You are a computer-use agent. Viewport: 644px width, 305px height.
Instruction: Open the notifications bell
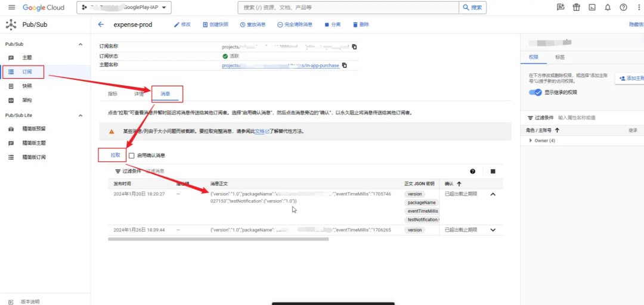(x=608, y=7)
